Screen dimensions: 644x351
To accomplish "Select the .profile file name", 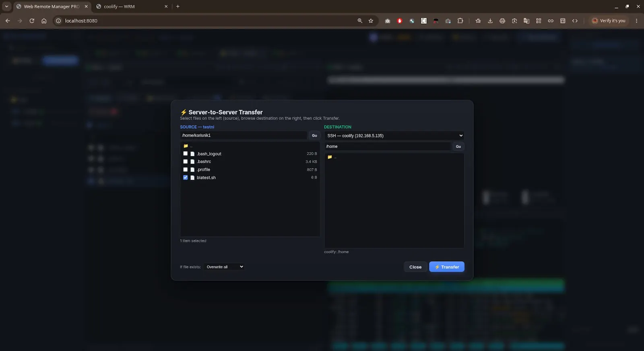I will point(203,170).
